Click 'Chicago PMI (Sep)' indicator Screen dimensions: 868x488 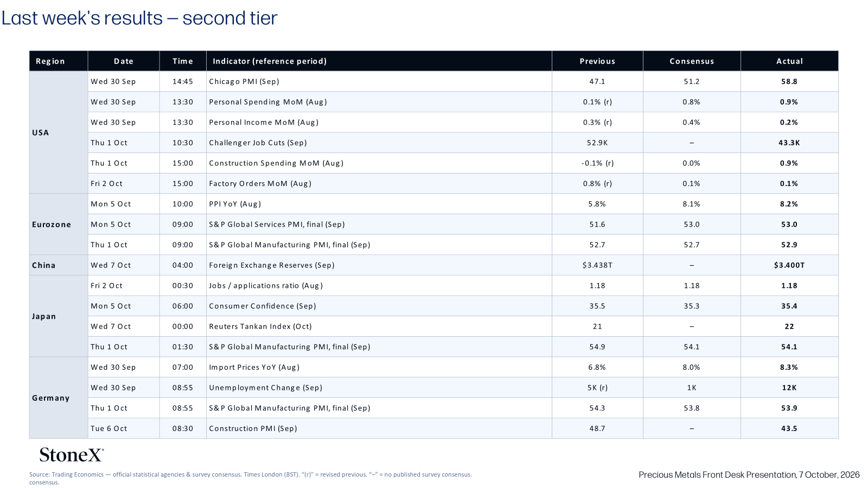[x=244, y=81]
